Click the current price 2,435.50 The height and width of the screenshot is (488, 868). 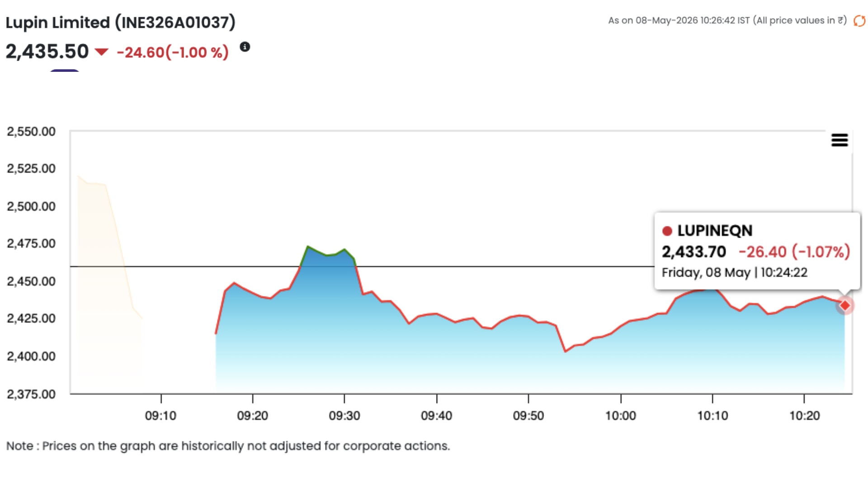pos(47,52)
